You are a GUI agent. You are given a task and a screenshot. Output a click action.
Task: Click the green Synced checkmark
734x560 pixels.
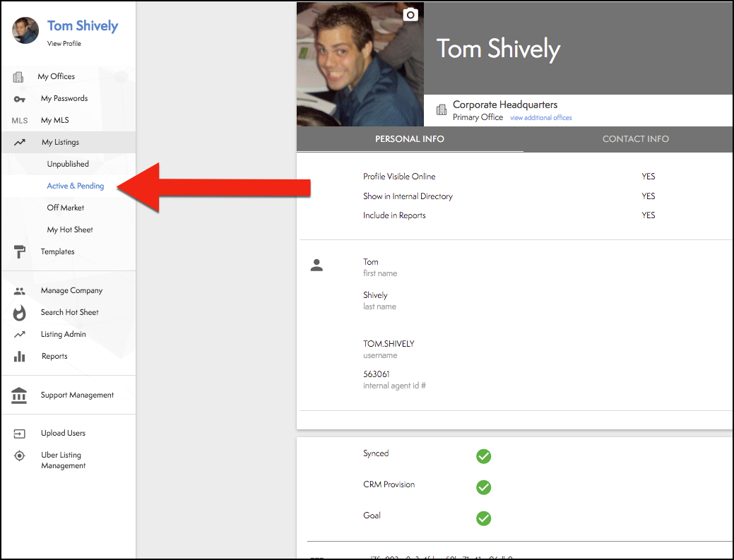[483, 456]
